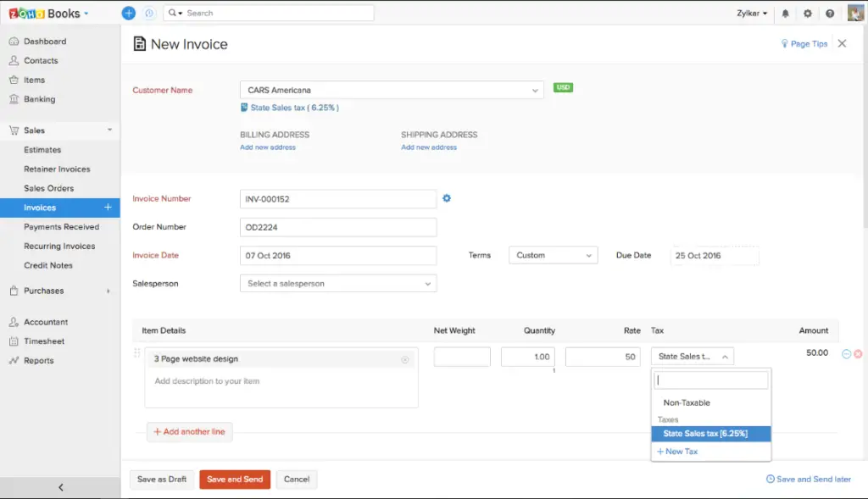Expand the Purchases section
The width and height of the screenshot is (868, 499).
[x=108, y=291]
